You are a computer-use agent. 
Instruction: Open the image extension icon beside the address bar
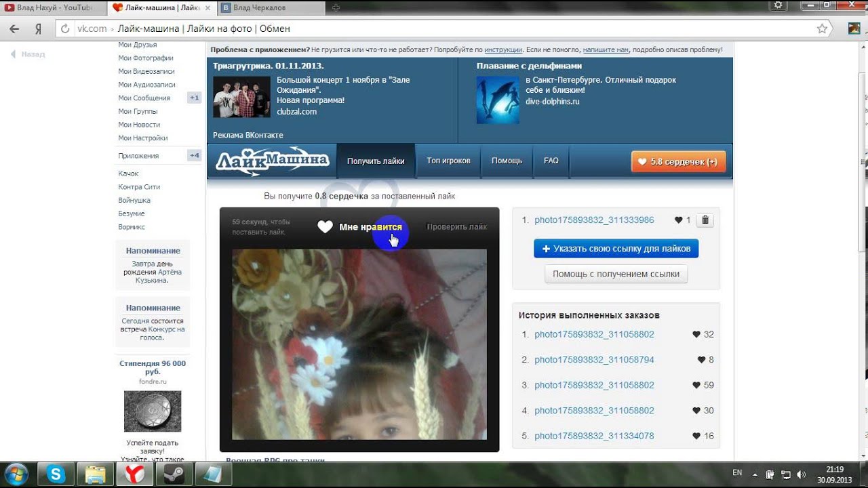click(854, 28)
